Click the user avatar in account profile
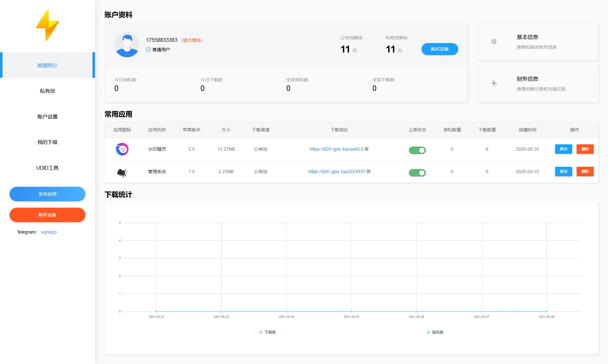Screen dimensions: 608x364 pos(127,44)
